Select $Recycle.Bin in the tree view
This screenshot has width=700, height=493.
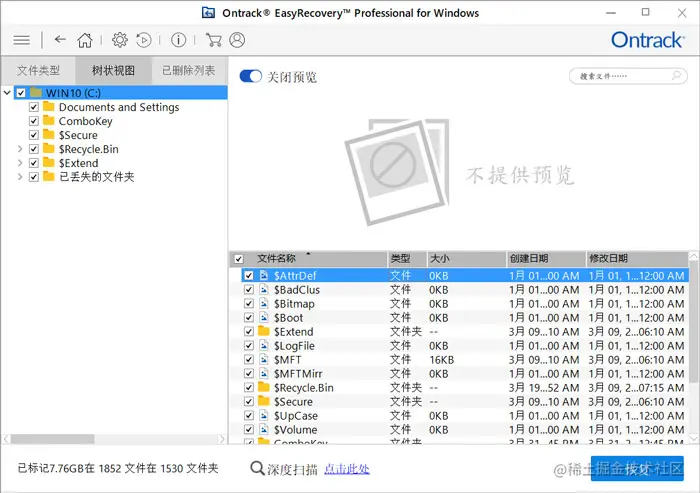click(89, 149)
